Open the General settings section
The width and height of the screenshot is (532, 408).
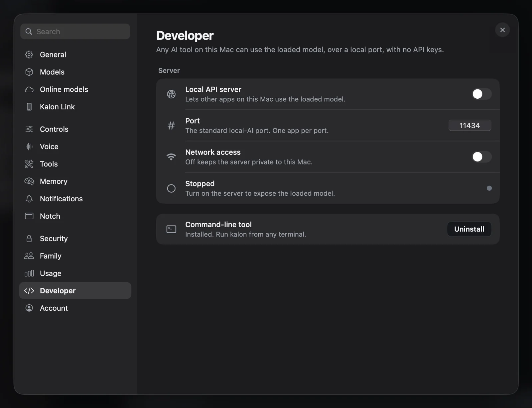(75, 54)
